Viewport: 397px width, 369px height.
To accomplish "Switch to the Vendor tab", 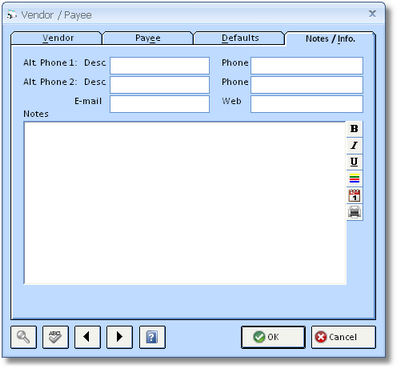I will [56, 38].
